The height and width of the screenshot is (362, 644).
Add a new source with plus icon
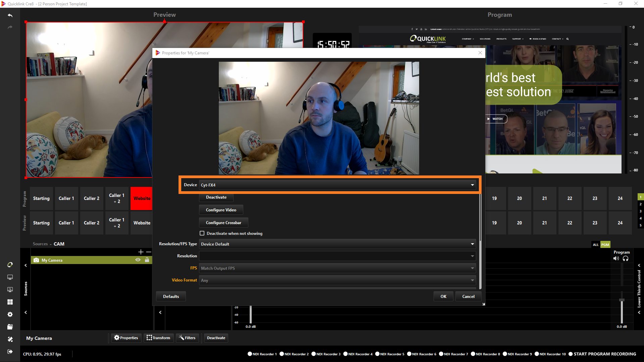pyautogui.click(x=141, y=252)
